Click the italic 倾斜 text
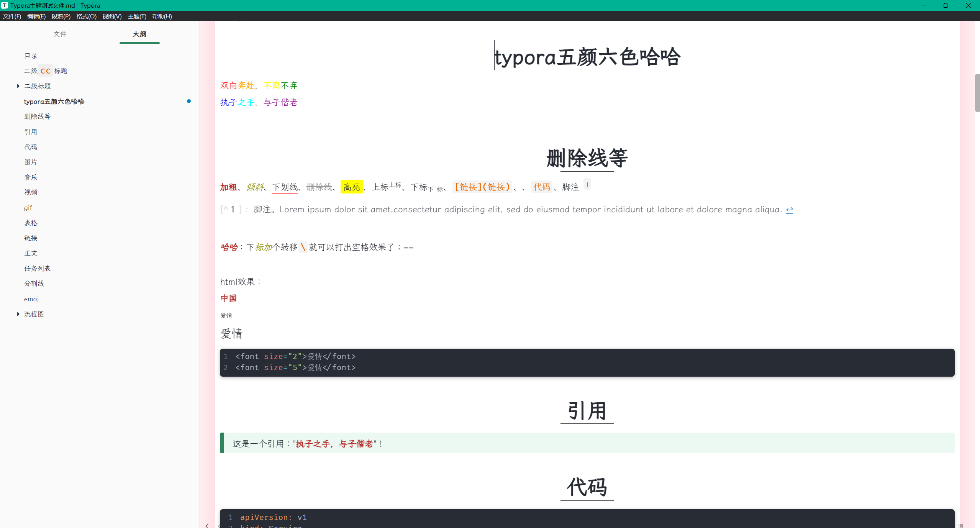980x528 pixels. 255,187
